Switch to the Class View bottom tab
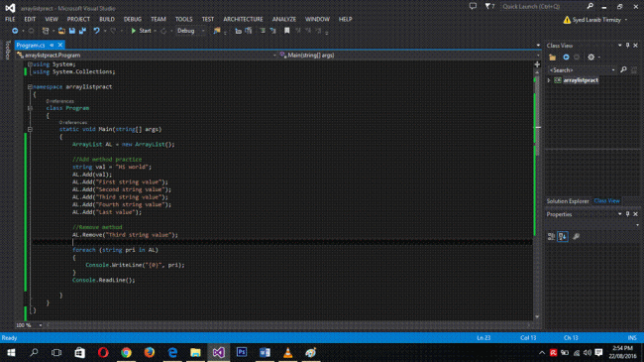644x362 pixels. click(606, 201)
